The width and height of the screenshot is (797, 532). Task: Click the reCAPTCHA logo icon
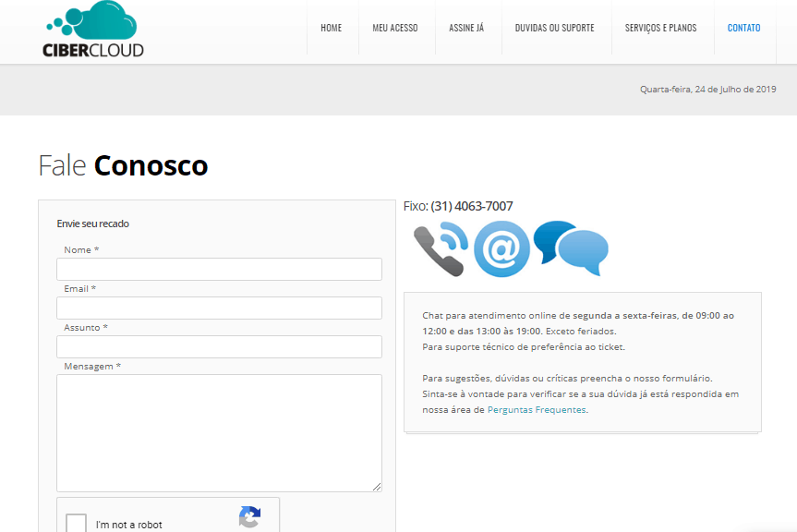(x=249, y=516)
